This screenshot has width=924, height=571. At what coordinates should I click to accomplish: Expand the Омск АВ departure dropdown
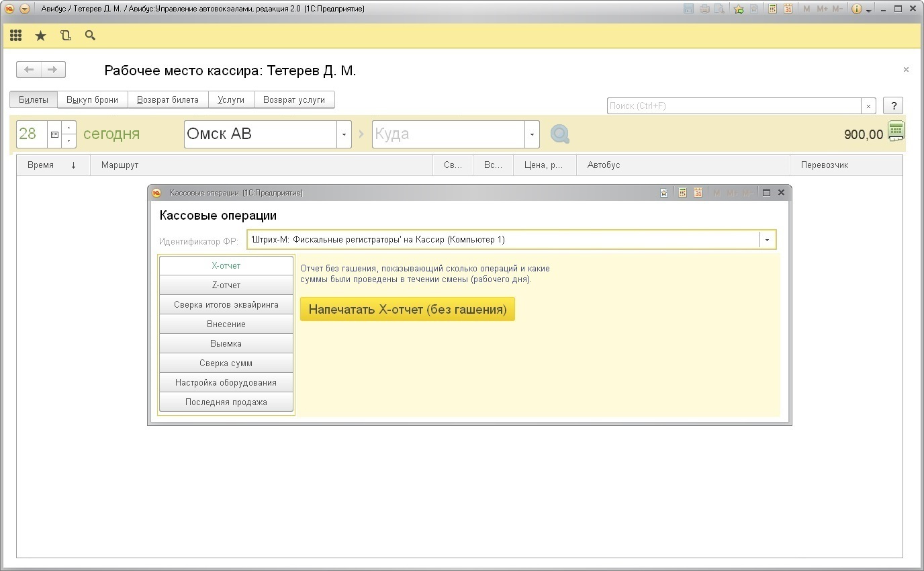click(x=344, y=134)
